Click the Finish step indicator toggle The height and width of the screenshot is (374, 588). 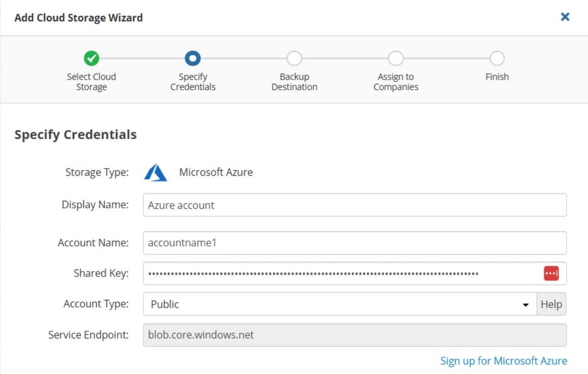496,58
